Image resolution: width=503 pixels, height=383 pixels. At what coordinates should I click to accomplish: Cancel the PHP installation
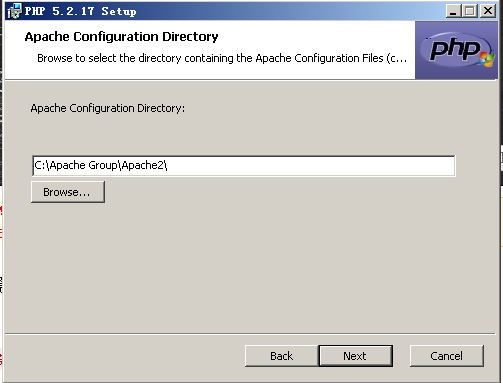coord(447,356)
